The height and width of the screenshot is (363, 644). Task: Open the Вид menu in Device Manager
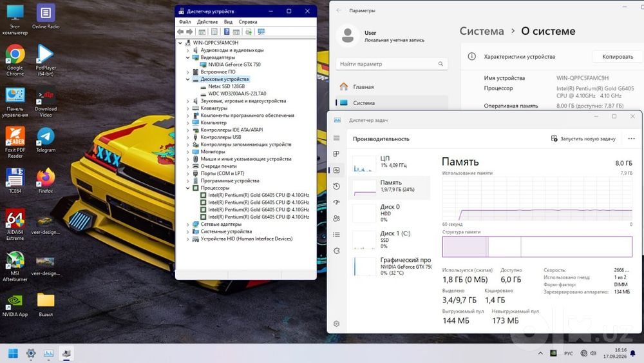(x=229, y=22)
